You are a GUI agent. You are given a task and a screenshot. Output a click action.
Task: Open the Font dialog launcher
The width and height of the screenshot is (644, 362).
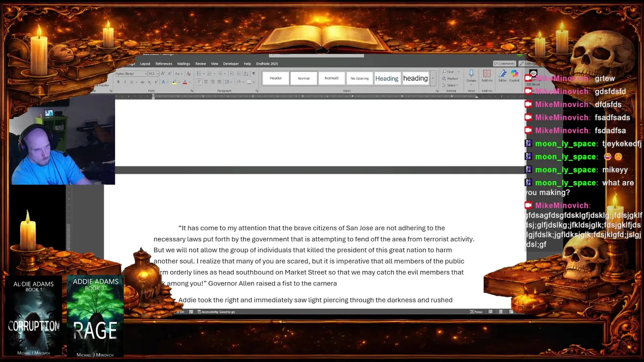pyautogui.click(x=192, y=90)
